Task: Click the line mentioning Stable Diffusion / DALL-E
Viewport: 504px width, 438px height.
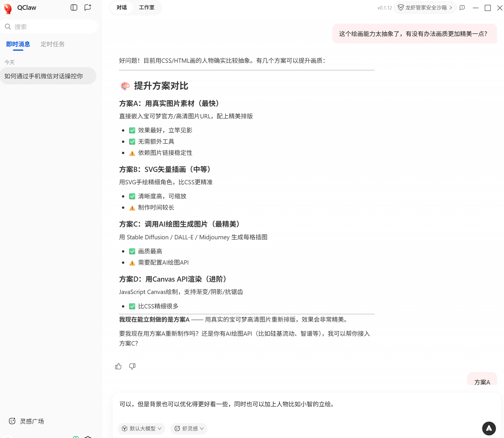Action: point(193,237)
